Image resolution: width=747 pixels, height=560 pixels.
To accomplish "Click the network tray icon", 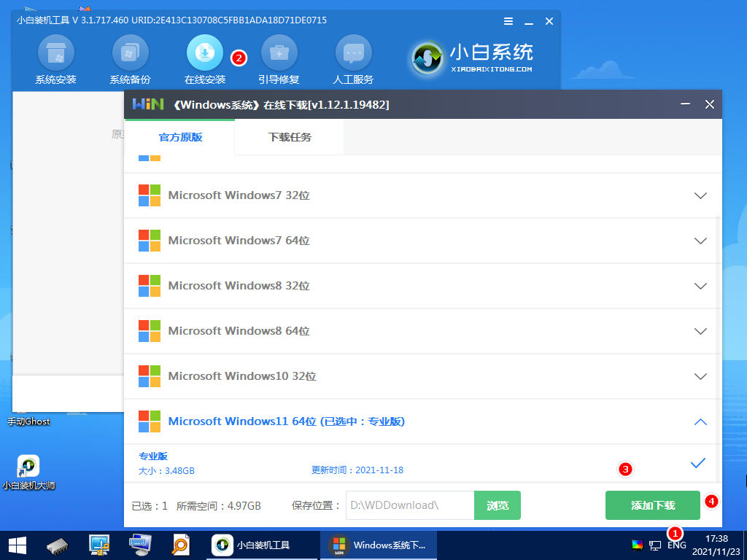I will click(x=656, y=545).
